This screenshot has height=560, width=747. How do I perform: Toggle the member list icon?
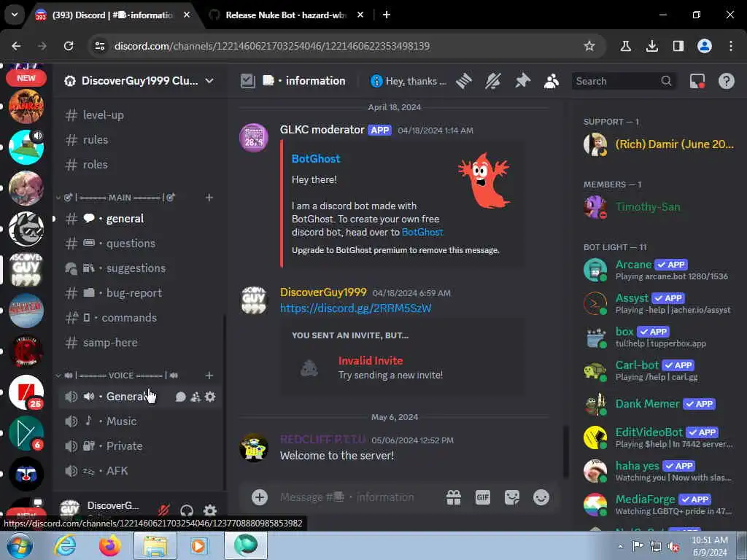click(551, 81)
